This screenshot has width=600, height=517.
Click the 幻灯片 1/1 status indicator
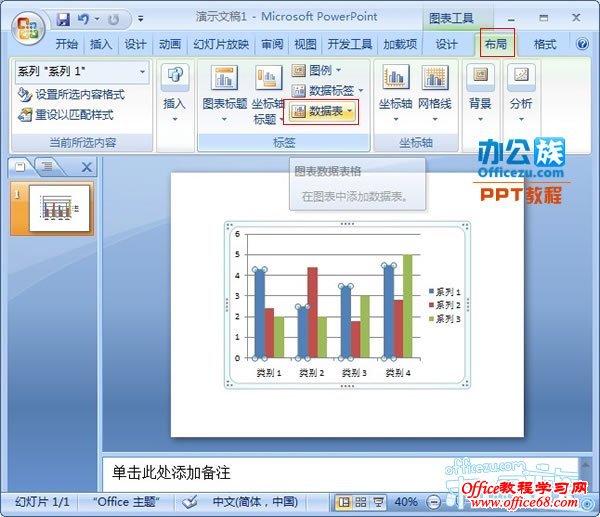pyautogui.click(x=42, y=502)
